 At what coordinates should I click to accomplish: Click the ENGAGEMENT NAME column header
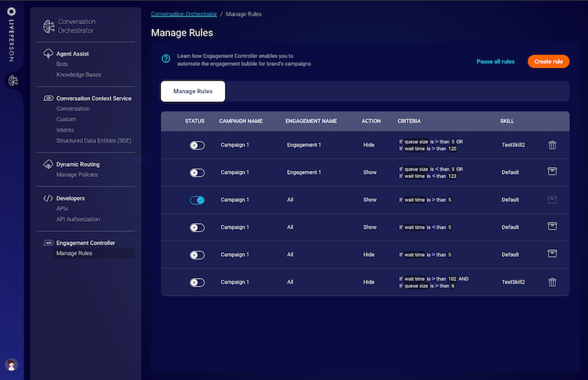point(311,121)
